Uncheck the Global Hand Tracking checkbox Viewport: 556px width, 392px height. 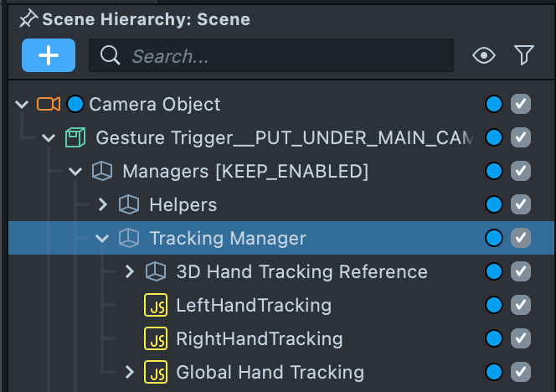(x=521, y=373)
